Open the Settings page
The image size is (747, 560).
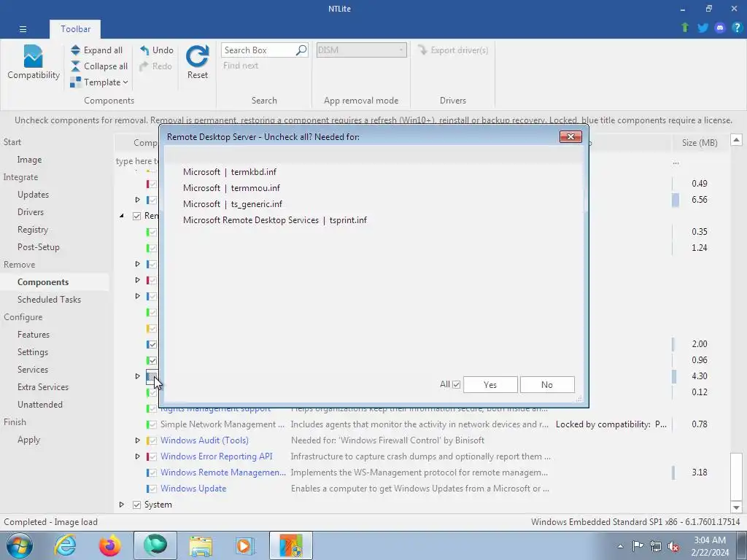33,352
